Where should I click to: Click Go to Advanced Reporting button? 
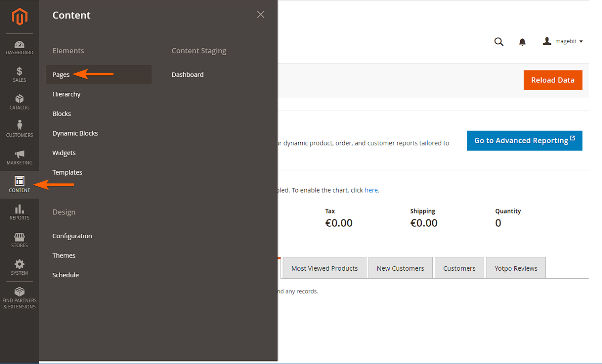[x=524, y=140]
